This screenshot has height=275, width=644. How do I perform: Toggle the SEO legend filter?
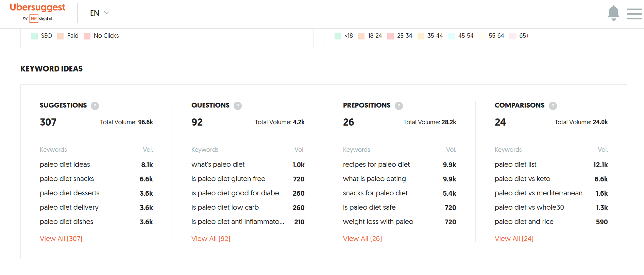[x=41, y=35]
